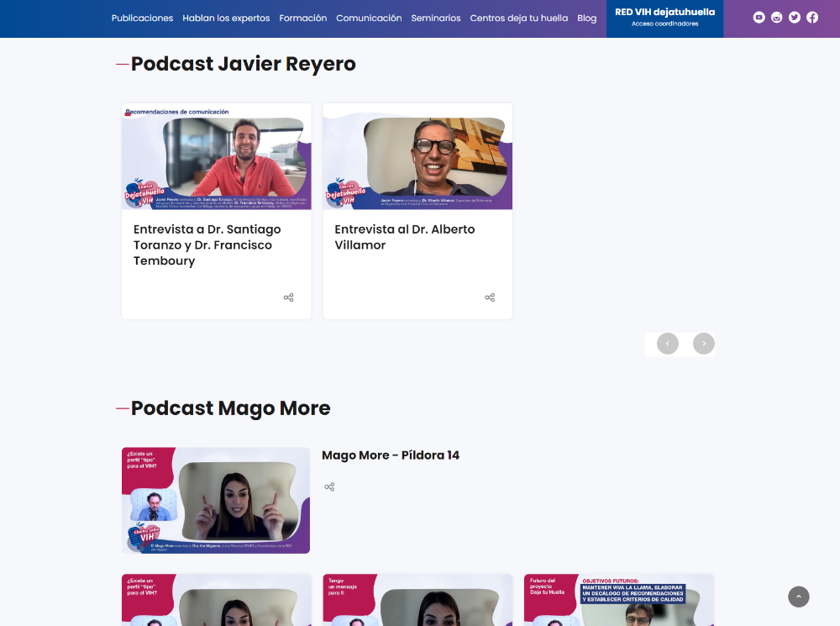Image resolution: width=840 pixels, height=626 pixels.
Task: Open the Twitter social icon
Action: [x=795, y=18]
